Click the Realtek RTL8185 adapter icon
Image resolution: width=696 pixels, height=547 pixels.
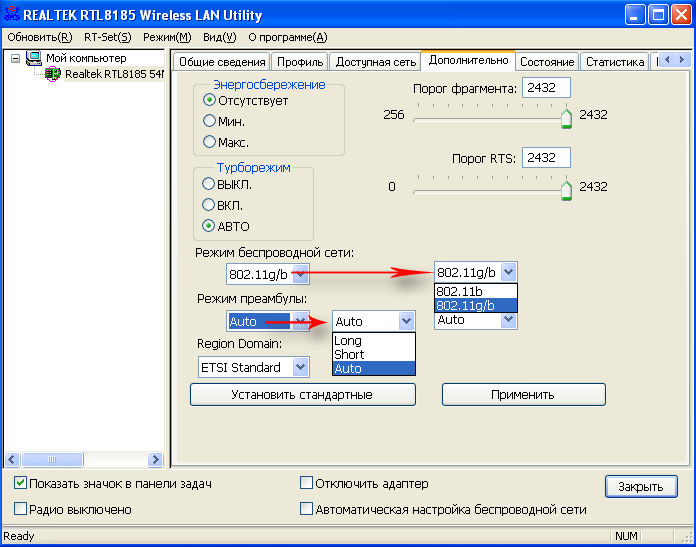click(53, 74)
